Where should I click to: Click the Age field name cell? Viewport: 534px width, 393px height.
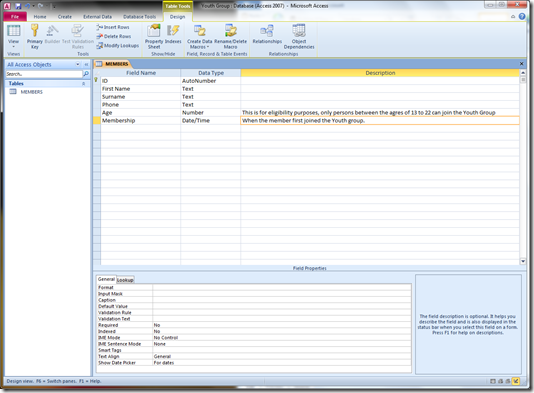(x=141, y=112)
